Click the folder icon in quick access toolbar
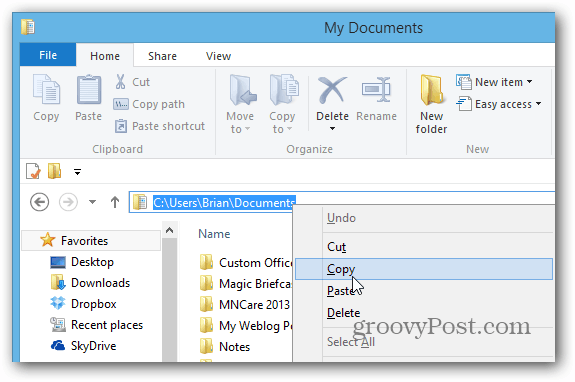This screenshot has width=575, height=382. pos(54,171)
